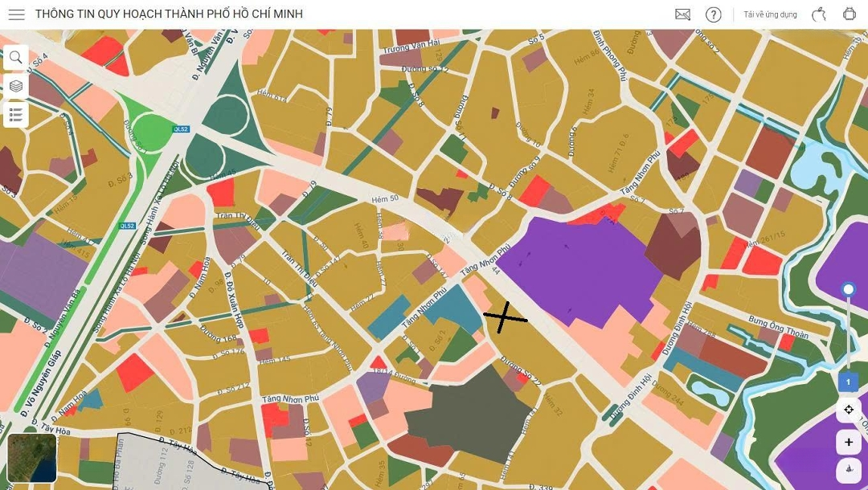Open the map search tool

16,58
